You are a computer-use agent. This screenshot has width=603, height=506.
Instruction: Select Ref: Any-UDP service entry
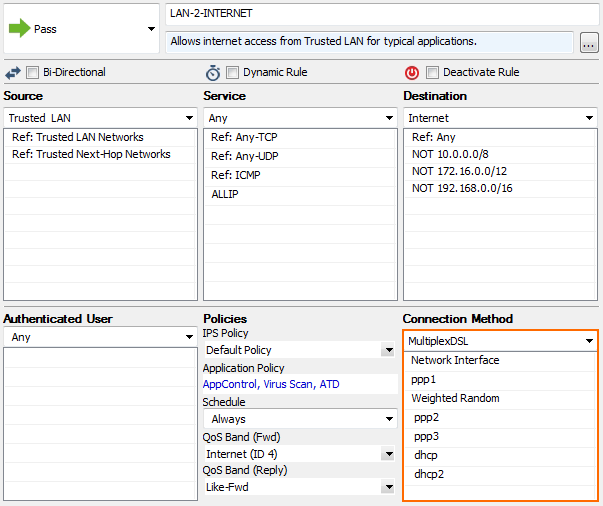click(x=300, y=156)
